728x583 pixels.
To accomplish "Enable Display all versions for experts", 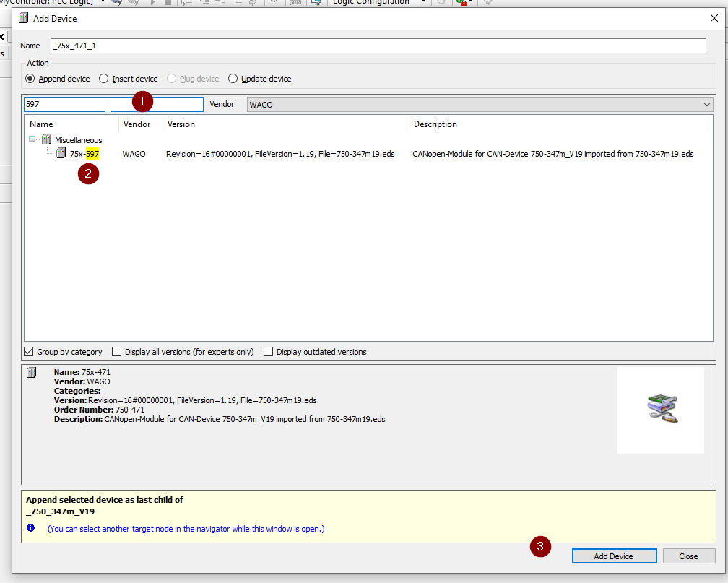I will pyautogui.click(x=116, y=352).
